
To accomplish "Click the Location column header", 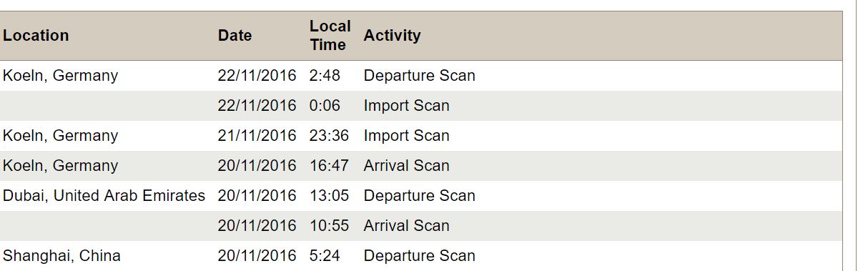I will click(36, 36).
